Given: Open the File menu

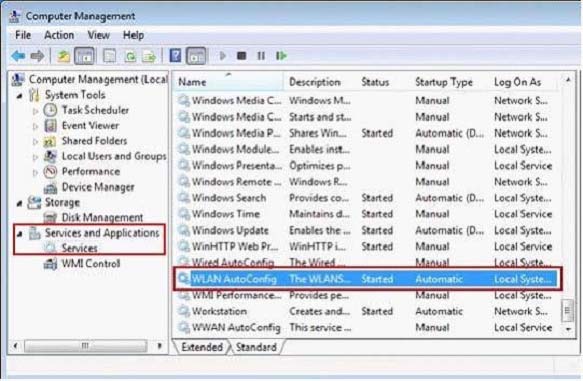Looking at the screenshot, I should point(23,35).
